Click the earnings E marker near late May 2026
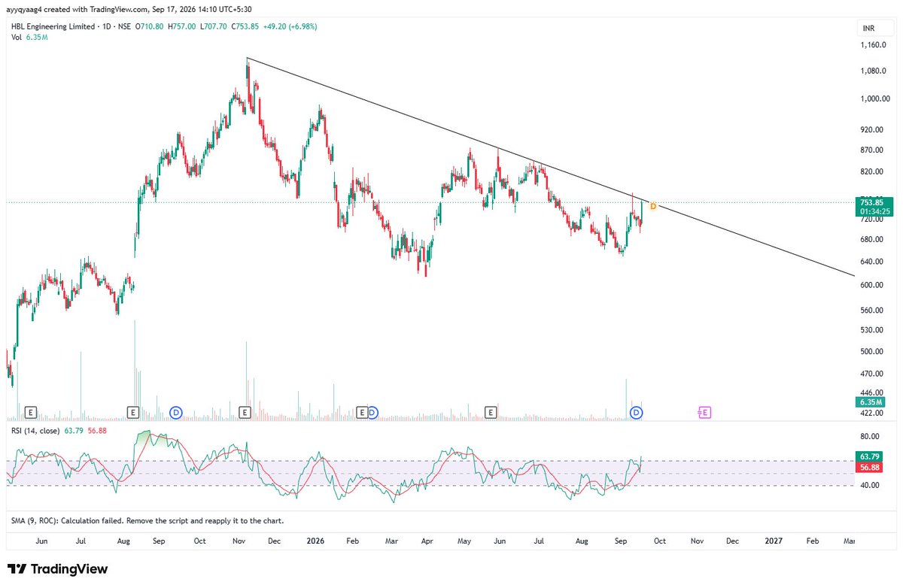This screenshot has width=903, height=588. (x=491, y=412)
